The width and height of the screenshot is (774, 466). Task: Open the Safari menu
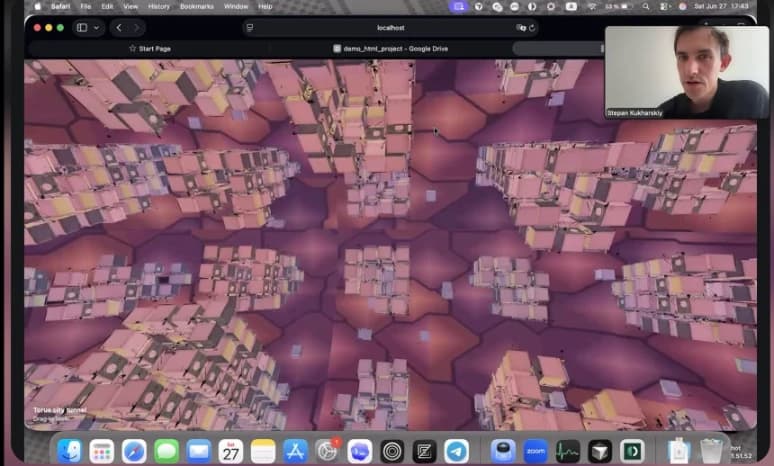[x=60, y=6]
